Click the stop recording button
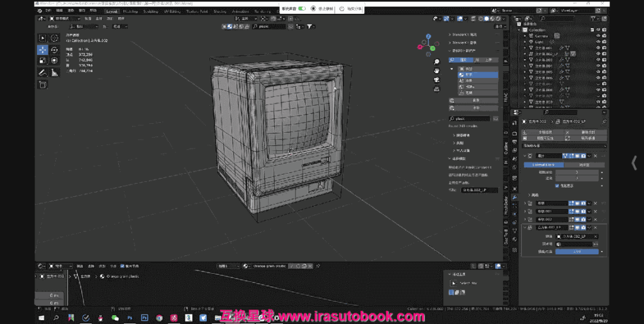This screenshot has height=324, width=644. [x=322, y=9]
